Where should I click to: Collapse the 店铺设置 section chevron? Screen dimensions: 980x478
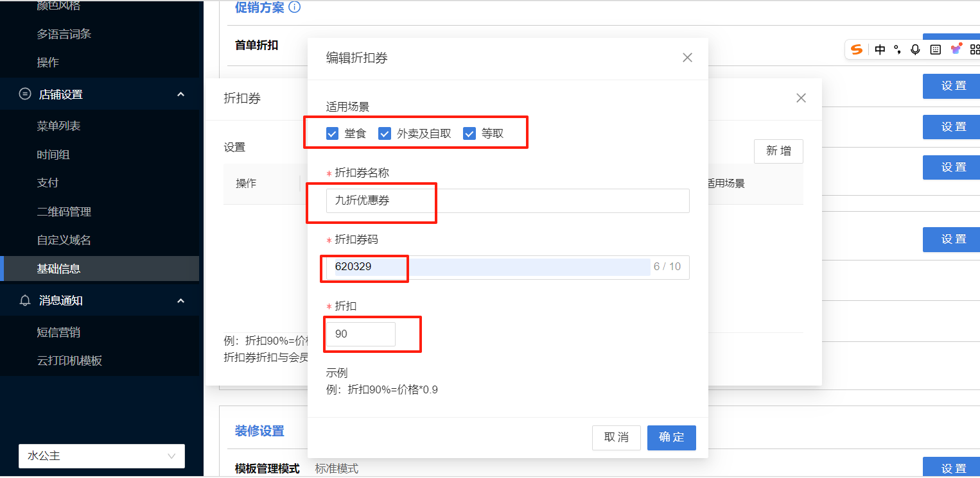point(180,94)
